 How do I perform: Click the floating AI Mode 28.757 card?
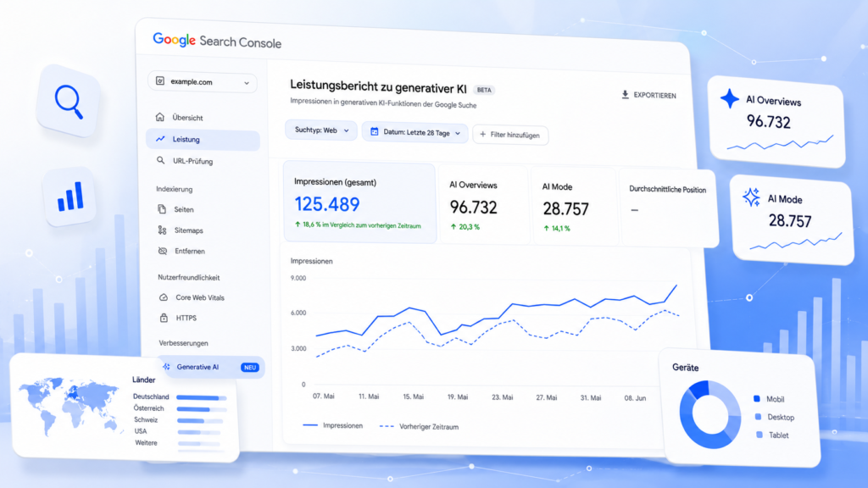click(793, 220)
